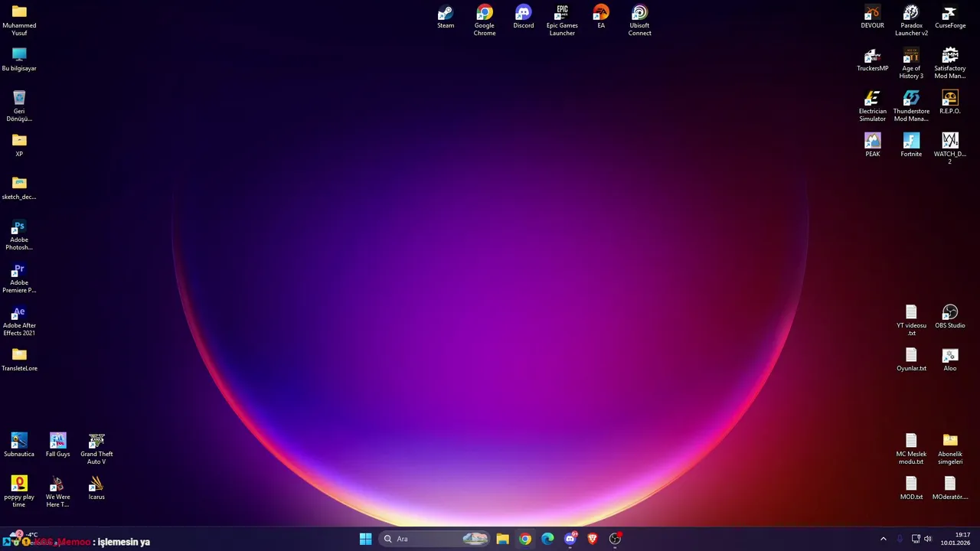
Task: Select the TruckersMP desktop icon
Action: pos(873,60)
